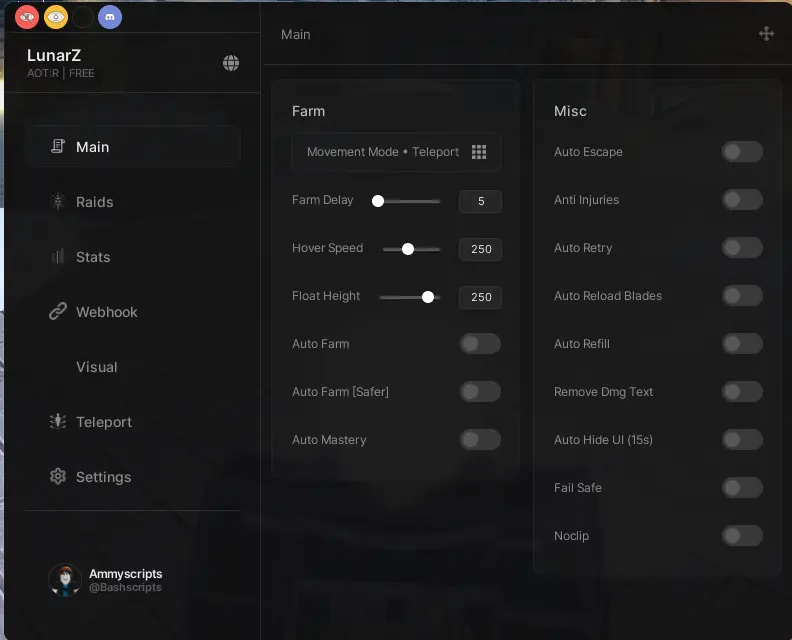This screenshot has width=792, height=640.
Task: Turn on Auto Retry
Action: coord(742,248)
